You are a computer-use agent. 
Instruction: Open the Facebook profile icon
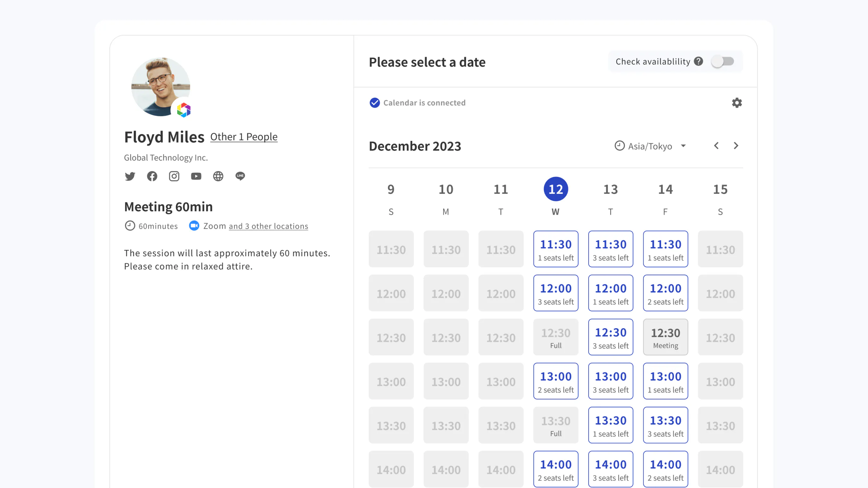(x=152, y=176)
